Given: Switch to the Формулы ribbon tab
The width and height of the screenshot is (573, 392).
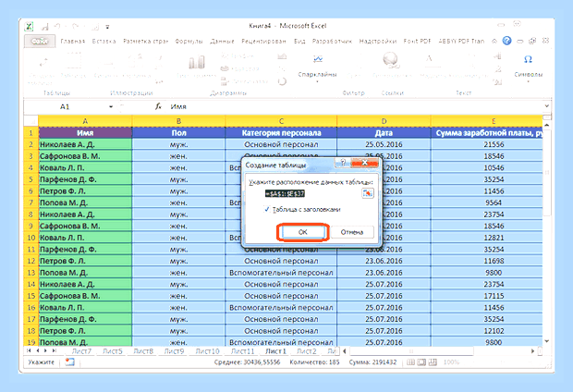Looking at the screenshot, I should click(x=189, y=42).
